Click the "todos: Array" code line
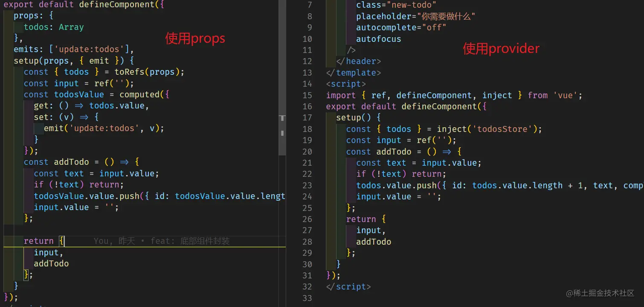Viewport: 644px width, 307px height. [54, 27]
